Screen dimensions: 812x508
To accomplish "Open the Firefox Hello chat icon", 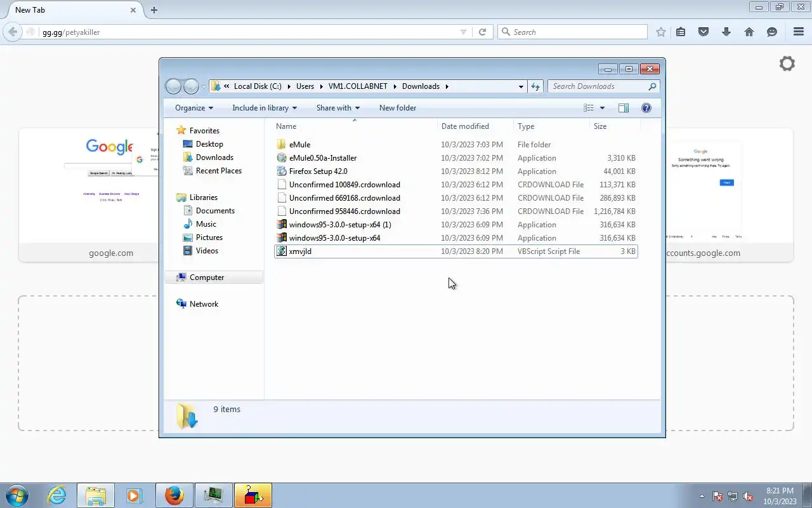I will coord(772,32).
